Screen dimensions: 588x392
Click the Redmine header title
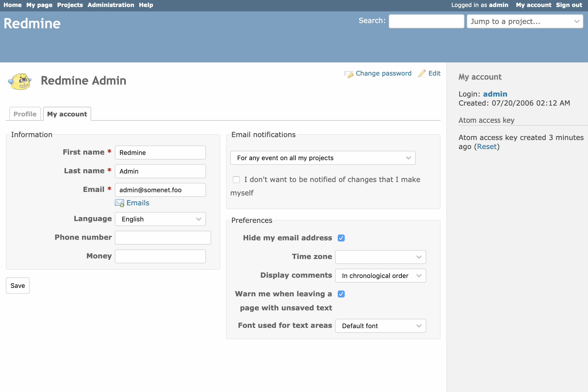(x=32, y=23)
